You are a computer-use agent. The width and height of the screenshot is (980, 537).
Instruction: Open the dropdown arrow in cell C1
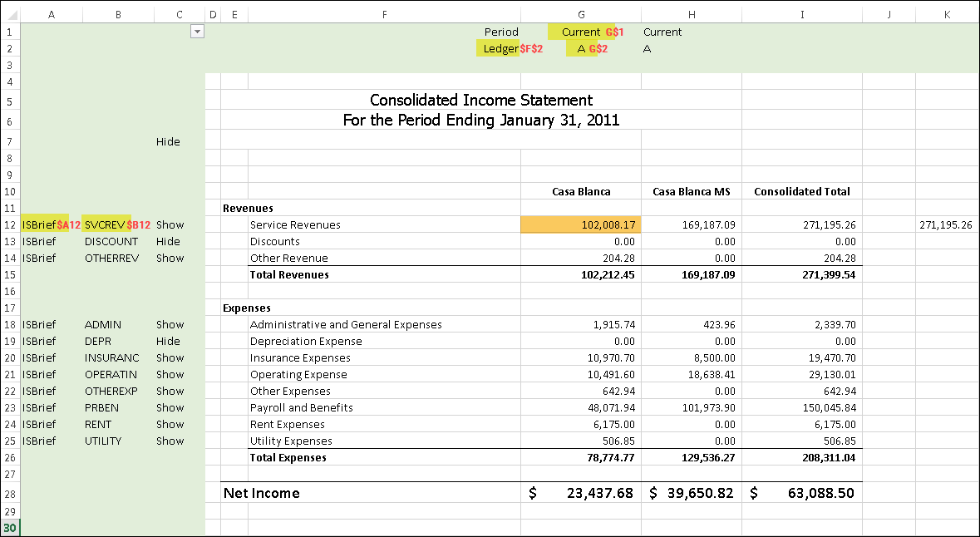click(197, 32)
